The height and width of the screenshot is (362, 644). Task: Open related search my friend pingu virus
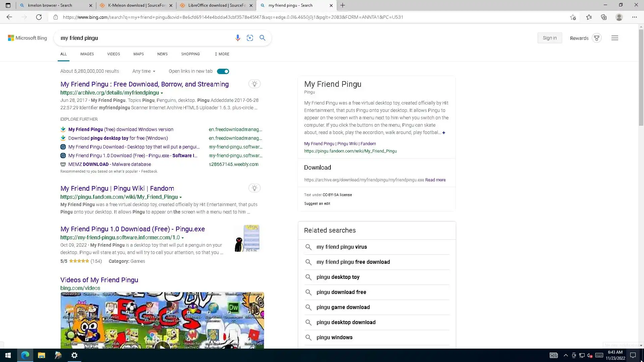pos(341,247)
